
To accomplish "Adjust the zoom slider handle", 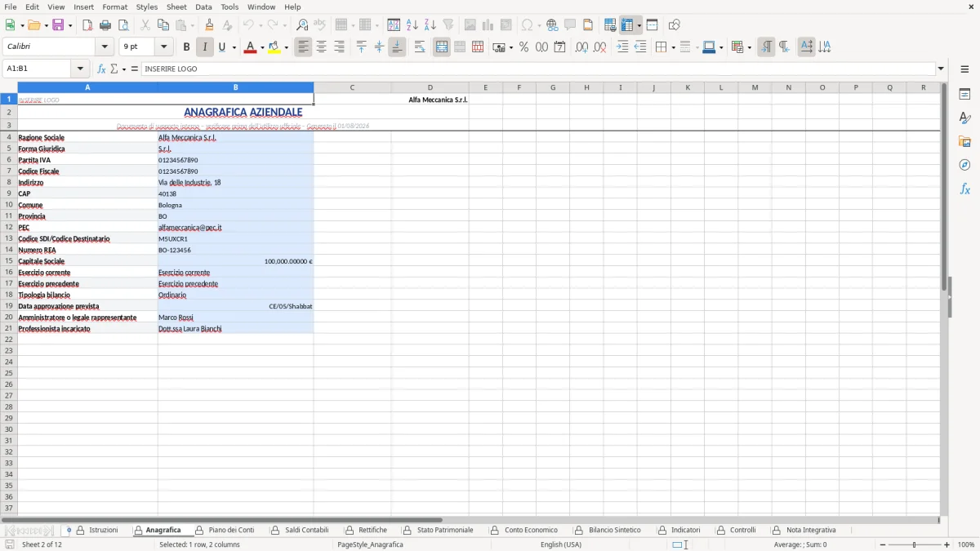I will pos(914,544).
